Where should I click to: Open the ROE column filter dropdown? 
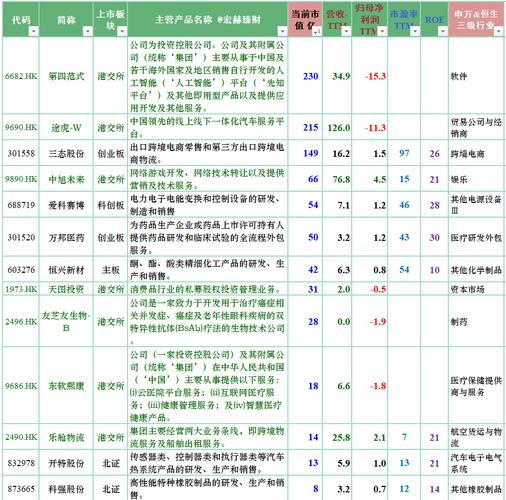(x=443, y=32)
